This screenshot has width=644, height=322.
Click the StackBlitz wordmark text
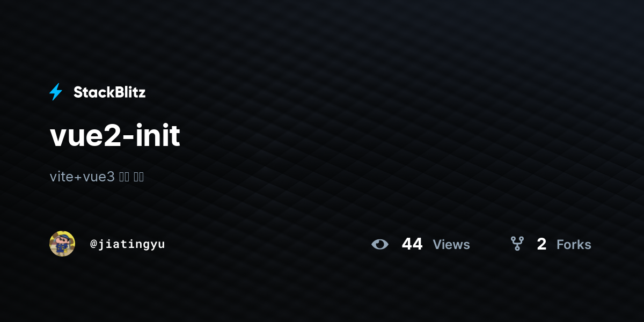pyautogui.click(x=109, y=92)
